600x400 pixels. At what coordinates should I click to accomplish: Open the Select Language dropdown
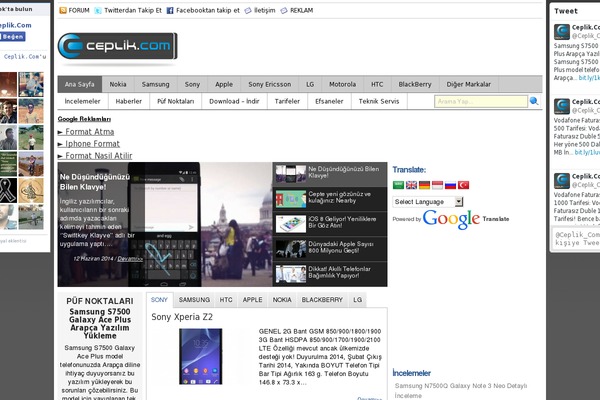(x=428, y=202)
